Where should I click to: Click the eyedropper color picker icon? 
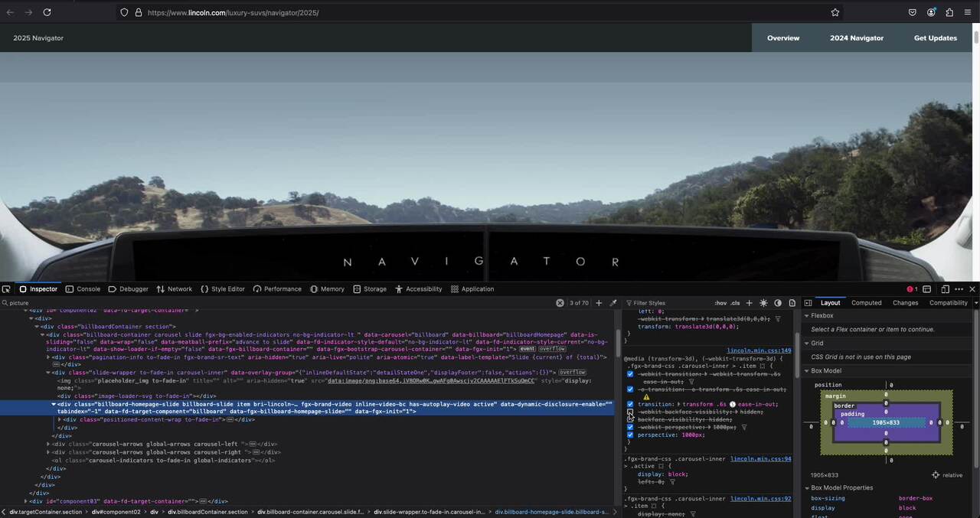pos(612,303)
